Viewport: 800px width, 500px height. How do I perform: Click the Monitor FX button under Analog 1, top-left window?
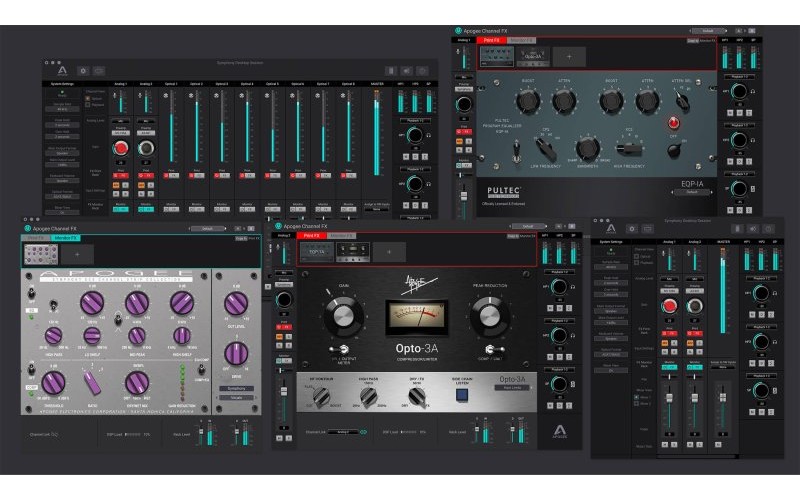click(x=120, y=209)
